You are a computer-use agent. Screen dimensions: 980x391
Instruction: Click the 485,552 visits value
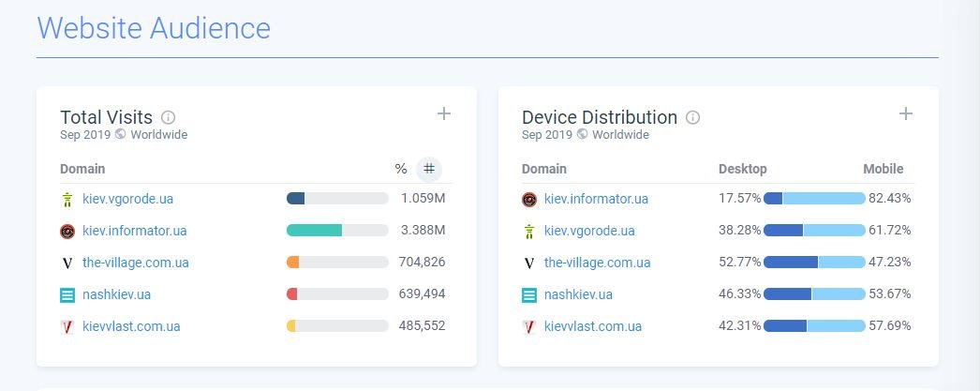(422, 326)
